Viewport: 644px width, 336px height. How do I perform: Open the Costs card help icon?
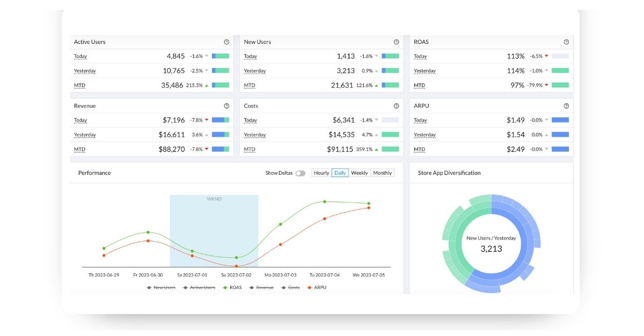pos(396,106)
